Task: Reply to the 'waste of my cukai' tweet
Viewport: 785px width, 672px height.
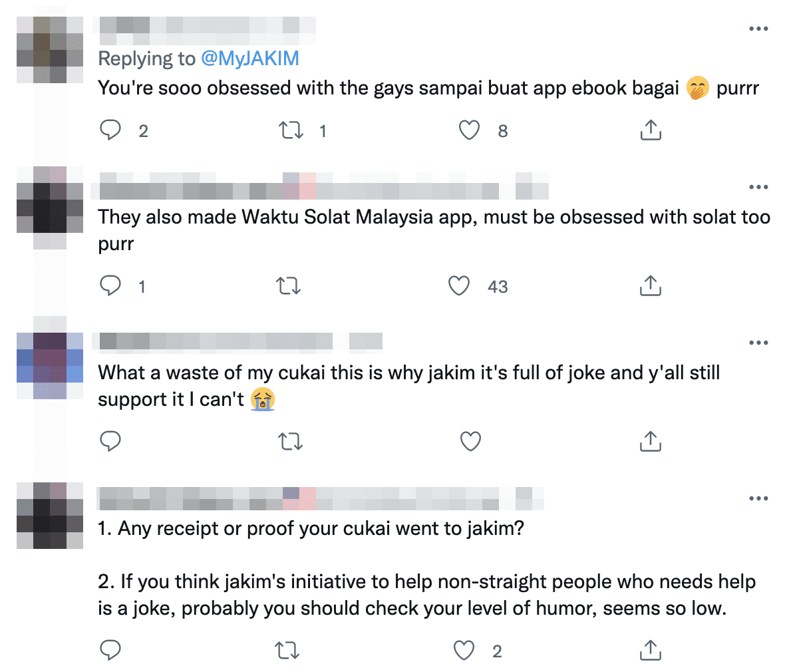Action: [110, 441]
